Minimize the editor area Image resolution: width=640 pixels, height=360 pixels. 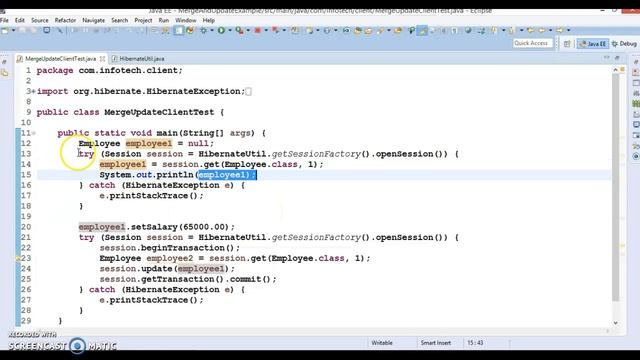[606, 58]
